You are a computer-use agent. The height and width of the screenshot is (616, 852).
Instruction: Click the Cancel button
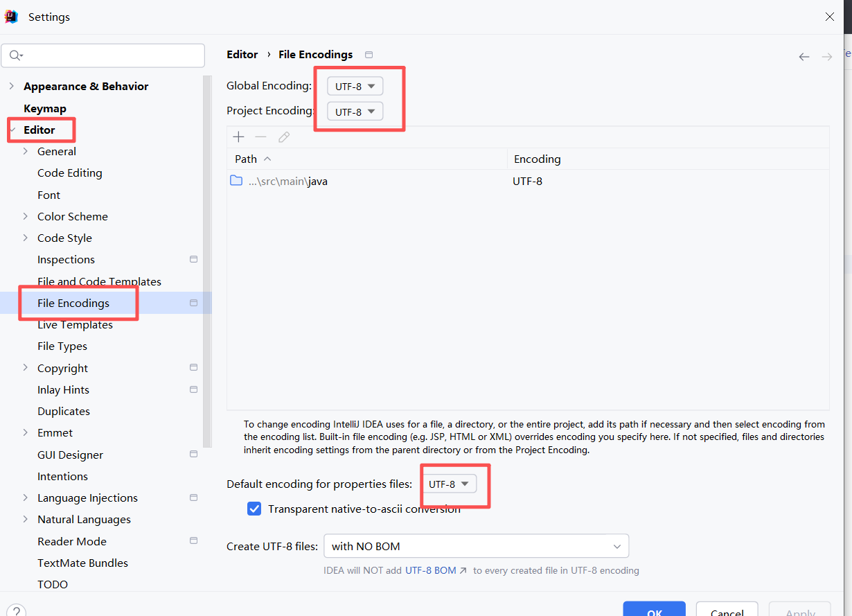tap(727, 608)
